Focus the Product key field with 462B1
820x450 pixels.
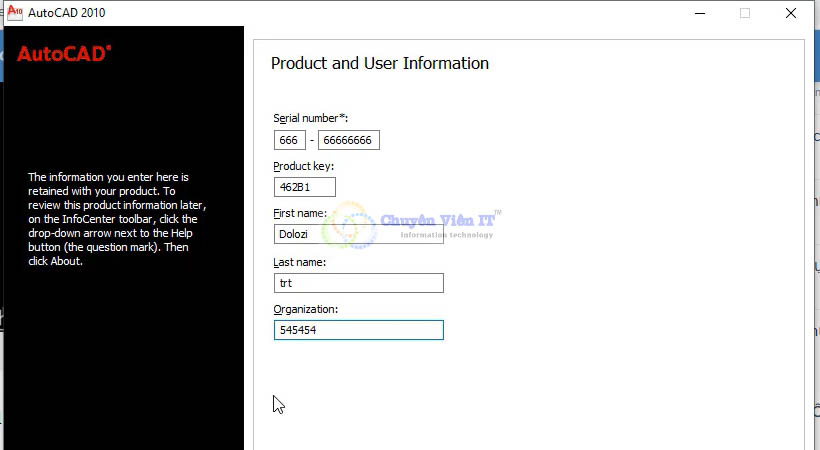coord(304,187)
